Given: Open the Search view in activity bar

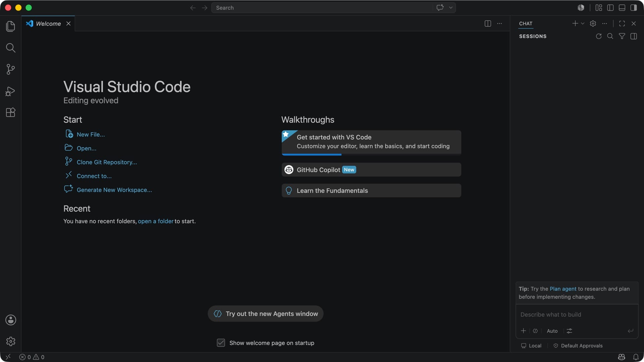Looking at the screenshot, I should click(x=11, y=48).
